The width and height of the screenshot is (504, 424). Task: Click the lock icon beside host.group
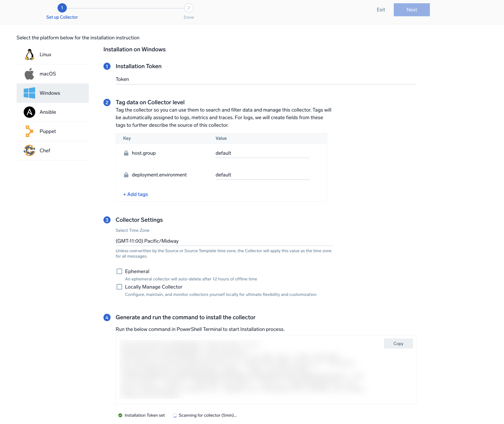(x=126, y=153)
